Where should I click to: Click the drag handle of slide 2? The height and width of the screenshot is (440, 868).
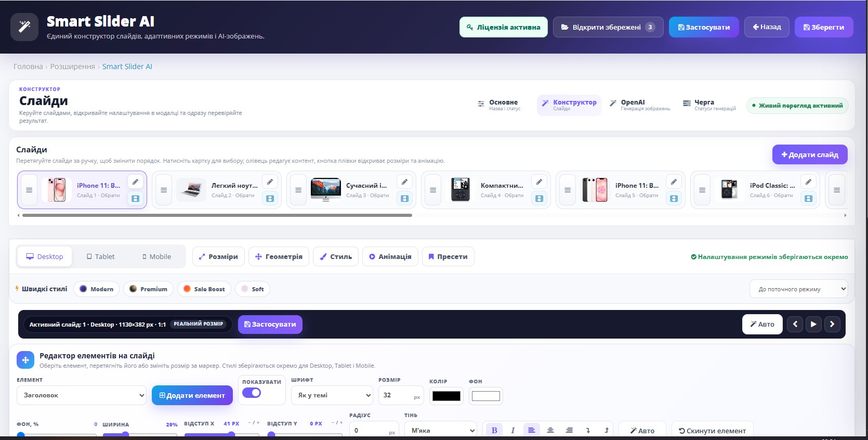pos(164,190)
